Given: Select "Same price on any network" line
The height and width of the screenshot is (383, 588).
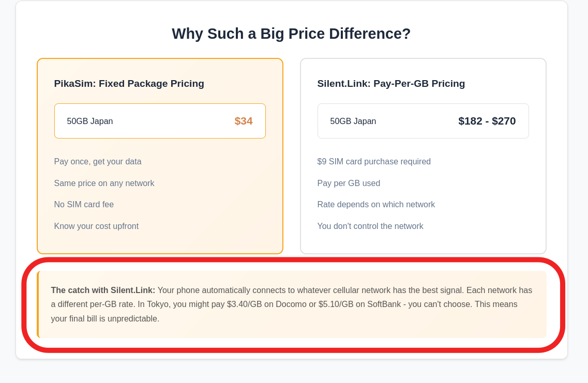Looking at the screenshot, I should (104, 183).
